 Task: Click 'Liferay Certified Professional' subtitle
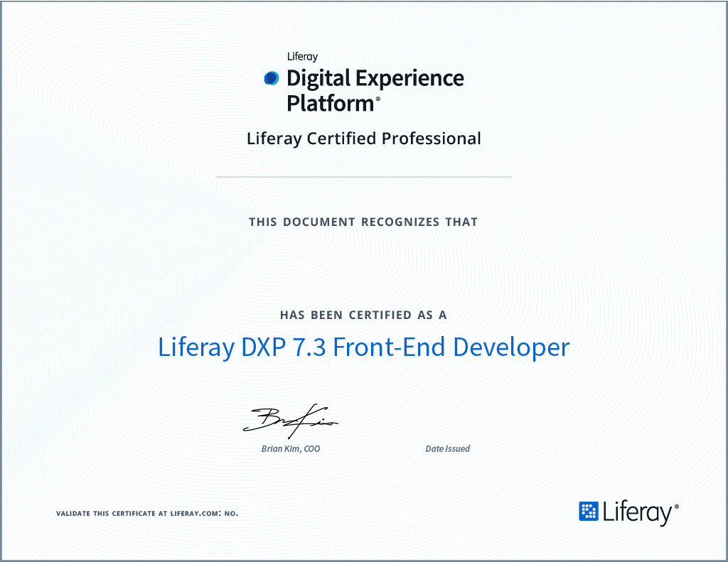point(363,139)
